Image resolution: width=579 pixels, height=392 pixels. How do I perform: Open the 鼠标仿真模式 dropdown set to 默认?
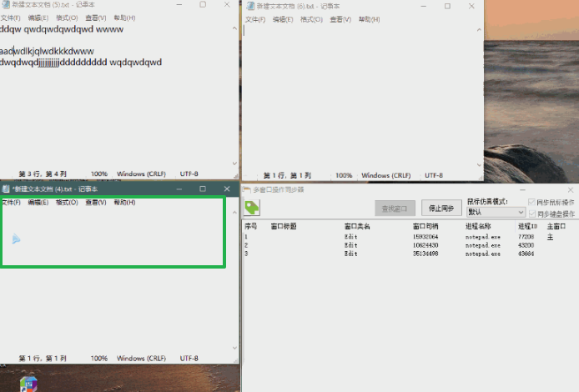pos(496,212)
